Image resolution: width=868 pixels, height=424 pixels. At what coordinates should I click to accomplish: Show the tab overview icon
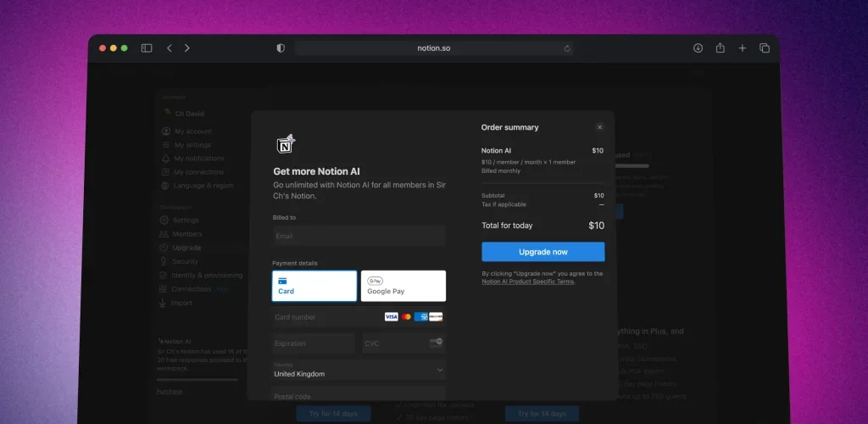(764, 48)
